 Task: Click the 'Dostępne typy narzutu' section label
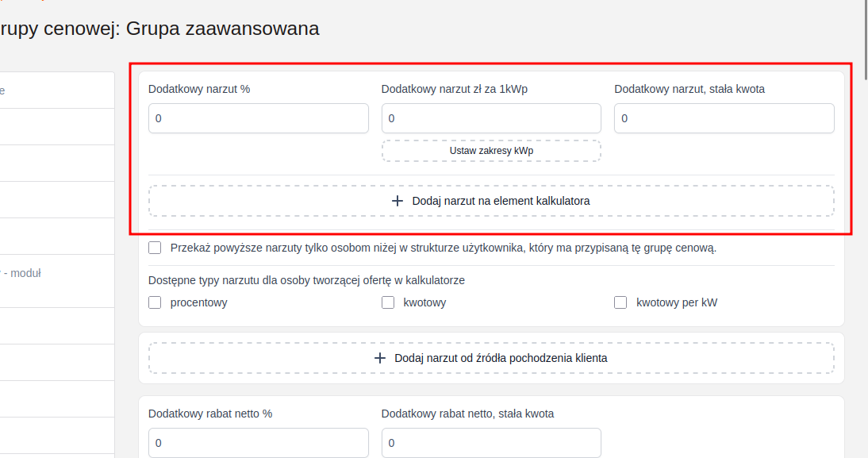coord(306,280)
